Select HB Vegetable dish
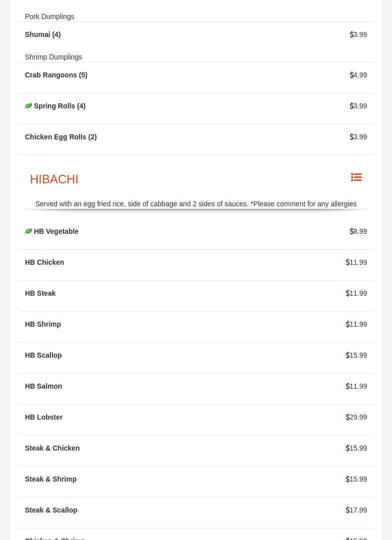This screenshot has height=540, width=392. [x=56, y=231]
